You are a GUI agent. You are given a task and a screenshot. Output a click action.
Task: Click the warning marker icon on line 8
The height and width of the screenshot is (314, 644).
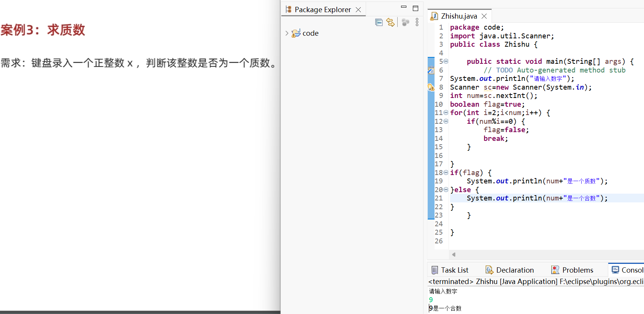[431, 87]
